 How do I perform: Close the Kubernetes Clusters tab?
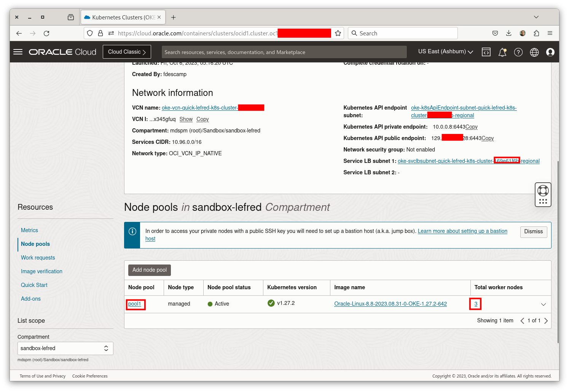[159, 17]
